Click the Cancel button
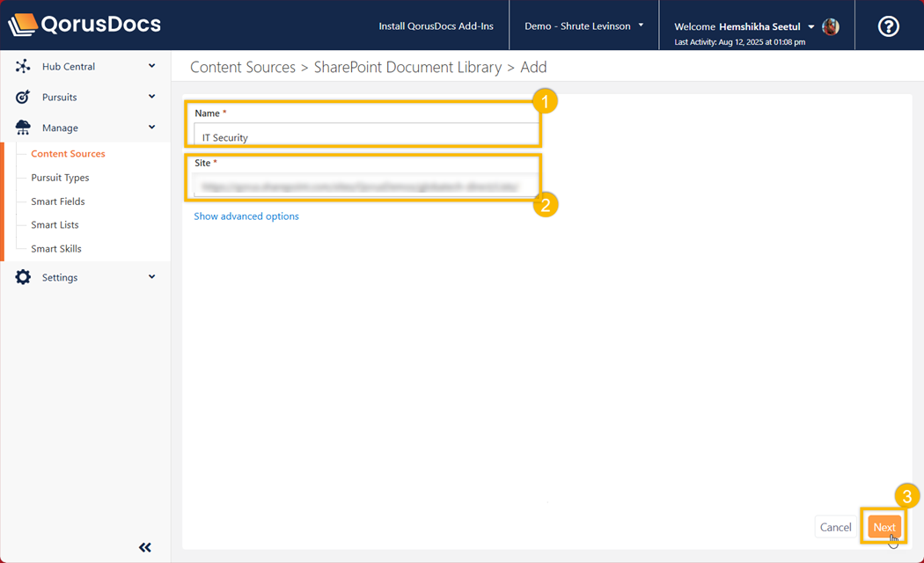 coord(835,527)
